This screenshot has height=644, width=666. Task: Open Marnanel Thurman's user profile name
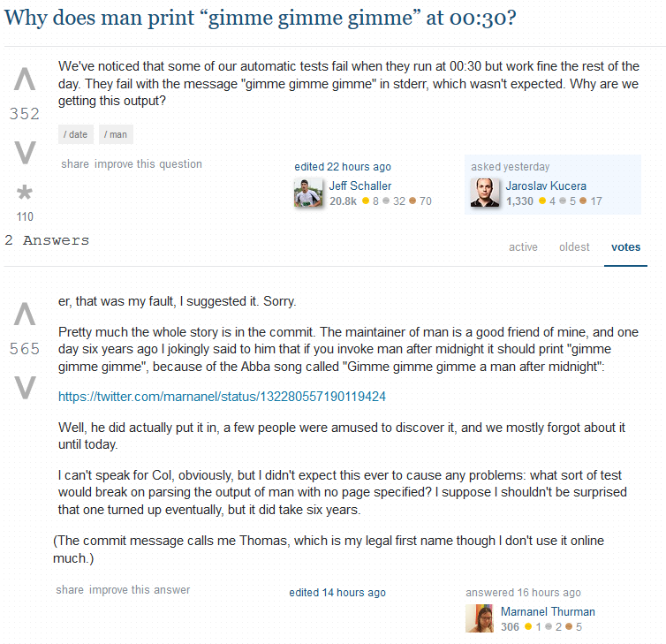click(548, 611)
